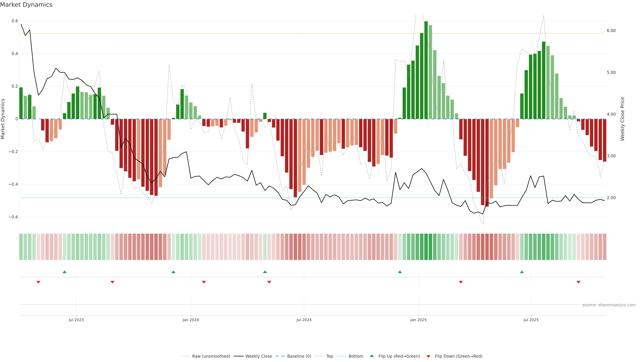Click the flip-up triangle just before Jan 2024
644x362 pixels.
pyautogui.click(x=173, y=272)
